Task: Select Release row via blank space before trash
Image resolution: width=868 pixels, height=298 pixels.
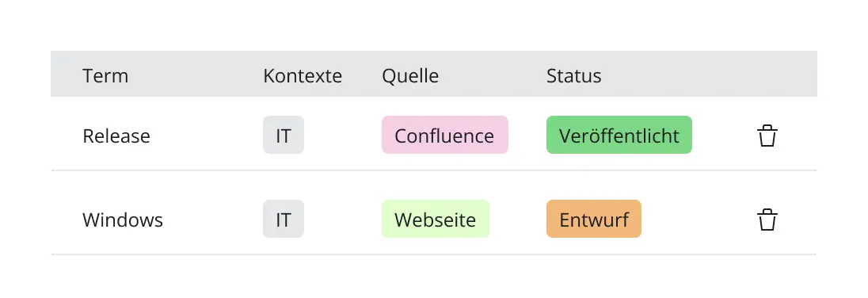Action: 724,135
